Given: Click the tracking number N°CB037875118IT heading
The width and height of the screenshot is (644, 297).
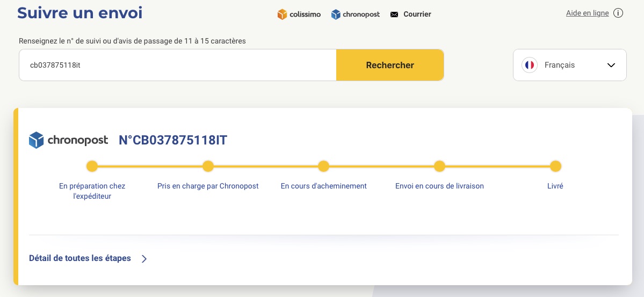Looking at the screenshot, I should click(173, 140).
